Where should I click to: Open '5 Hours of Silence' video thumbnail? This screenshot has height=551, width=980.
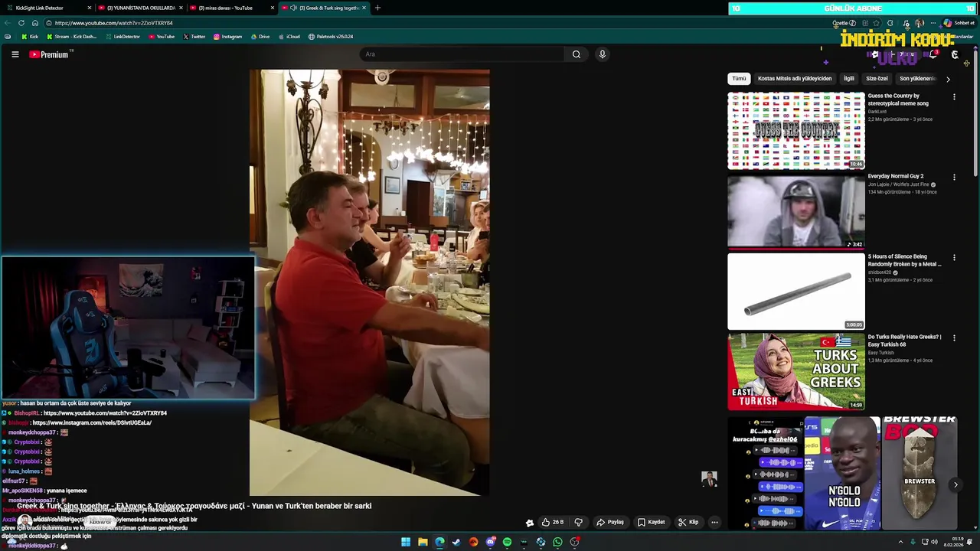pos(796,292)
